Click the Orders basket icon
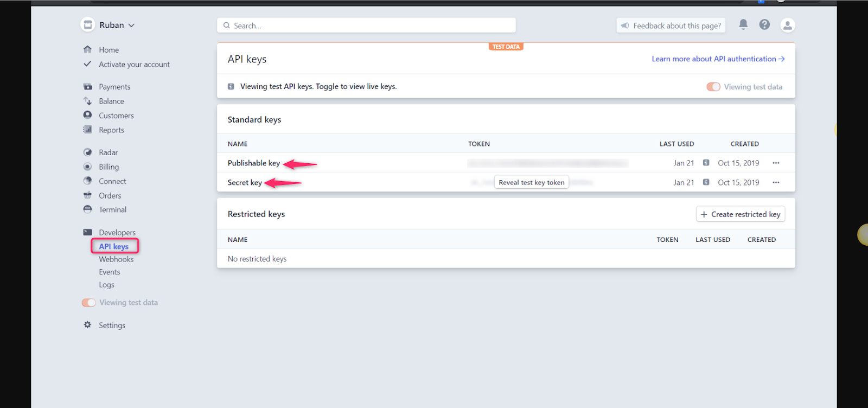This screenshot has height=408, width=868. pos(87,195)
